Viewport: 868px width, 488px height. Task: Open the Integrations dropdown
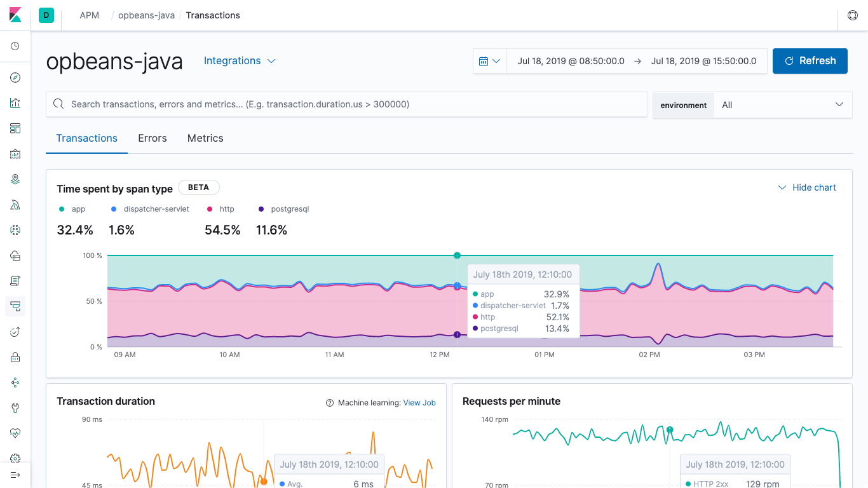[239, 60]
